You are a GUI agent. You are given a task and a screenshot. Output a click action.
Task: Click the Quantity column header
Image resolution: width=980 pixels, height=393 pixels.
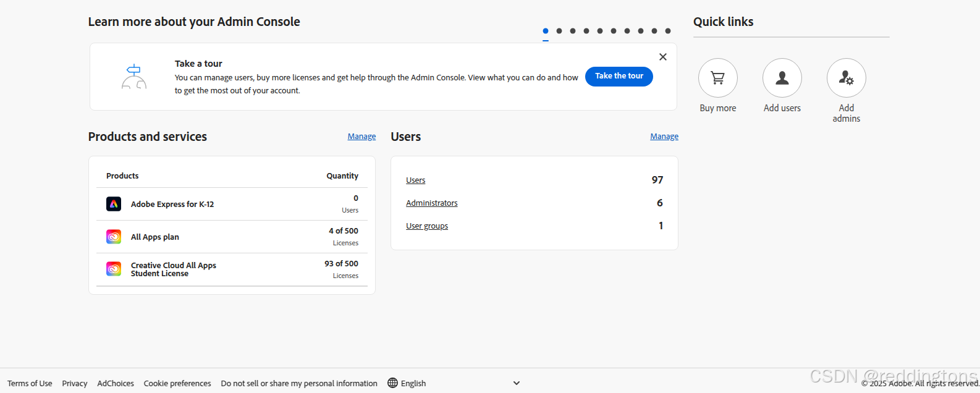(x=342, y=176)
